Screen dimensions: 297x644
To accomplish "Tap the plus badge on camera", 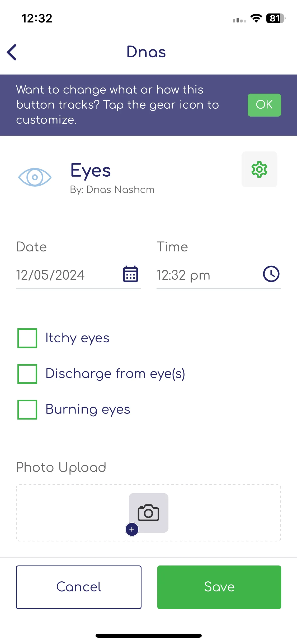I will (132, 529).
